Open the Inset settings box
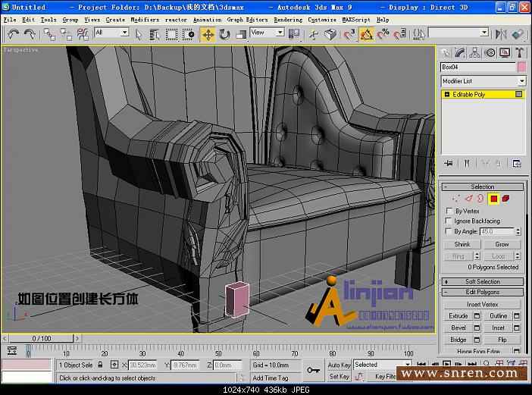 coord(516,328)
